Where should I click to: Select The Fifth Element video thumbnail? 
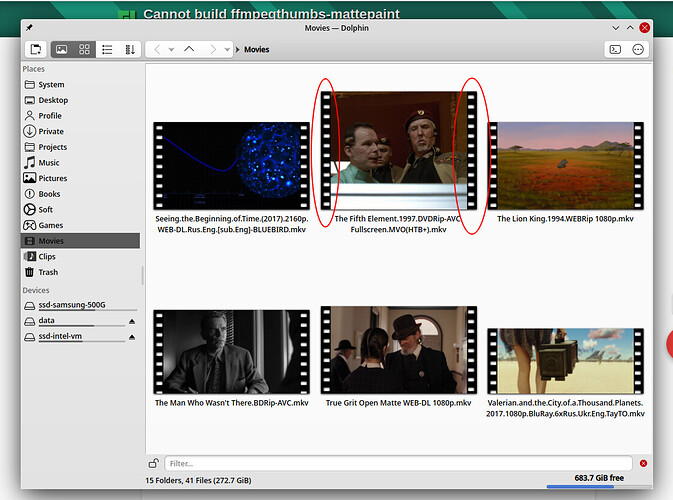(399, 150)
